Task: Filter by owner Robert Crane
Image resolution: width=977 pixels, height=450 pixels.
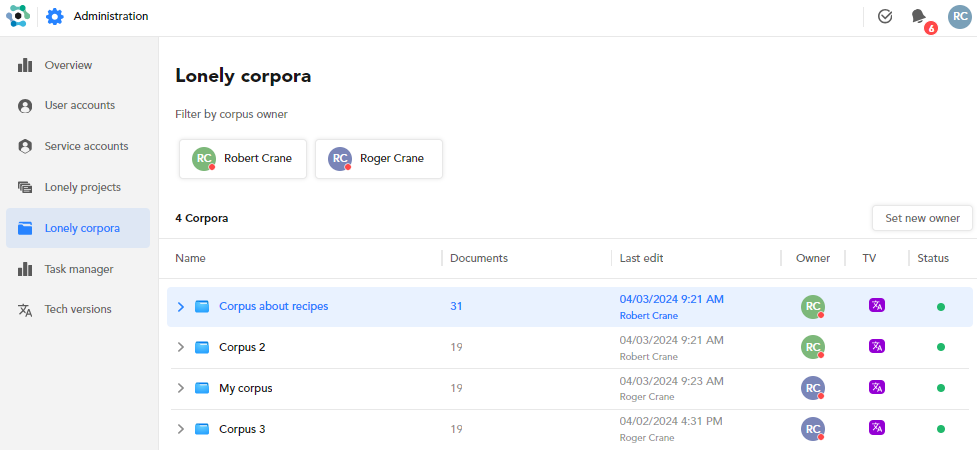Action: [x=243, y=159]
